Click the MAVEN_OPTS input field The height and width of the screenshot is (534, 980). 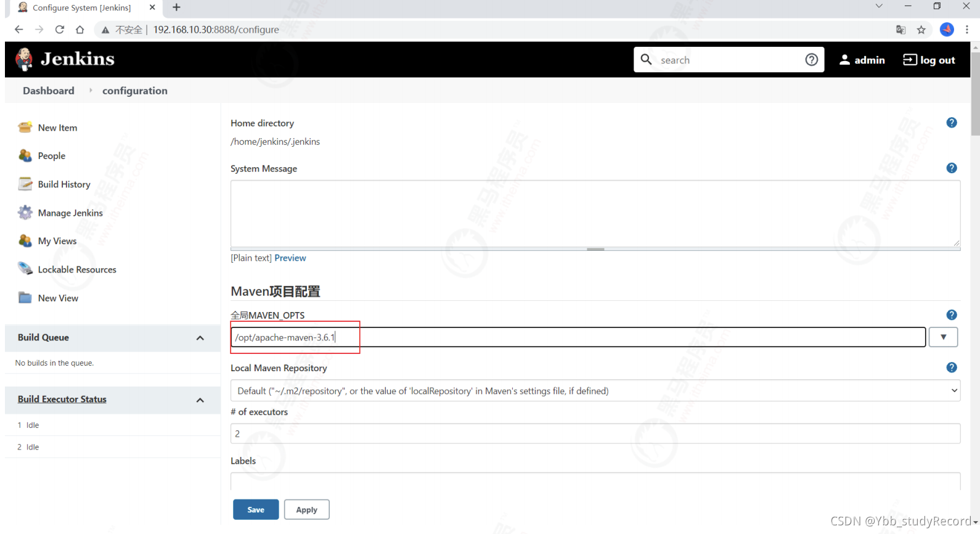[x=578, y=337]
